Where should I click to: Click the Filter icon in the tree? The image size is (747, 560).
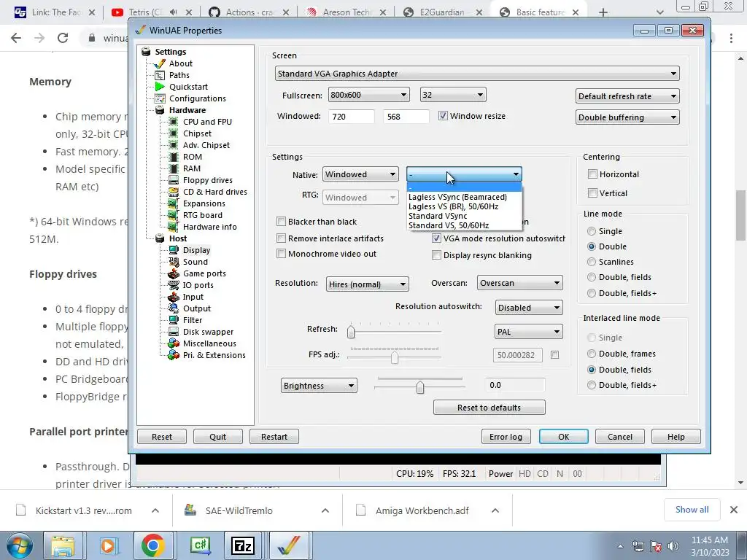pos(174,320)
